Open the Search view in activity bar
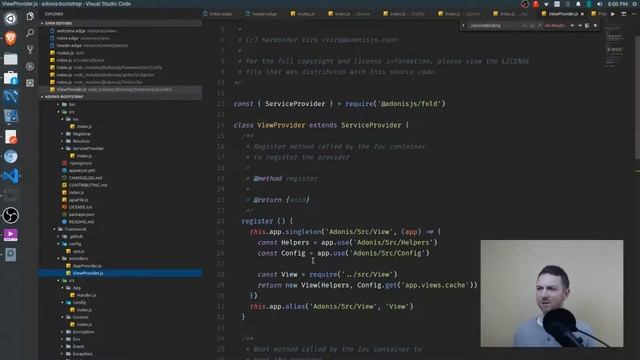 point(30,33)
